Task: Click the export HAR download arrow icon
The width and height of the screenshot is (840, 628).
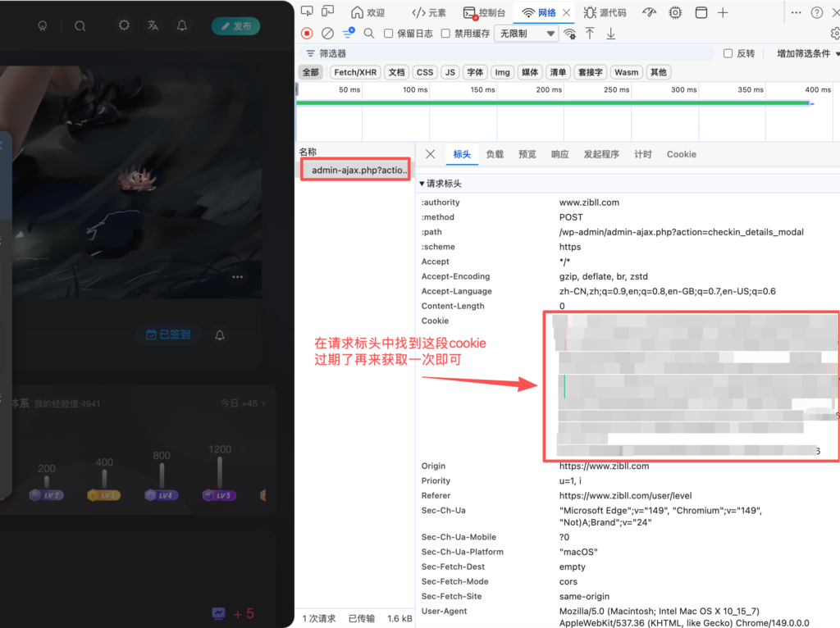Action: coord(610,33)
